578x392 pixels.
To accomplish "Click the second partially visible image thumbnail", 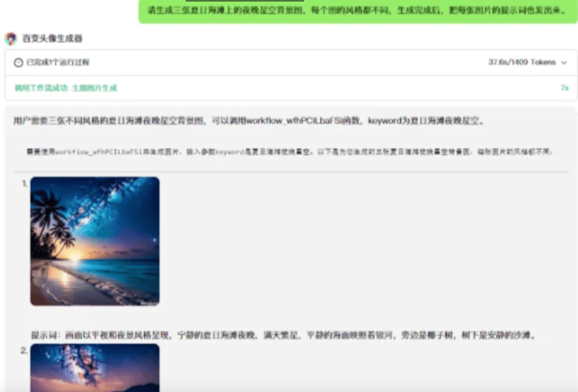I will pyautogui.click(x=95, y=371).
